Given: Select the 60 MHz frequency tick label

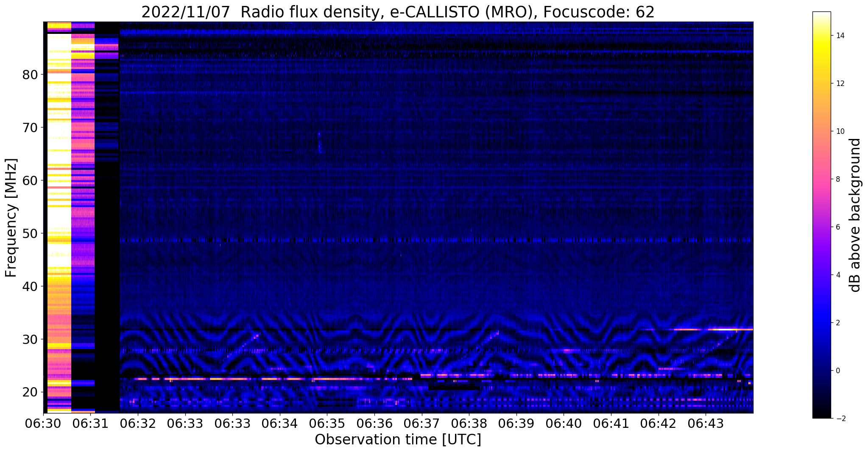Looking at the screenshot, I should coord(30,180).
